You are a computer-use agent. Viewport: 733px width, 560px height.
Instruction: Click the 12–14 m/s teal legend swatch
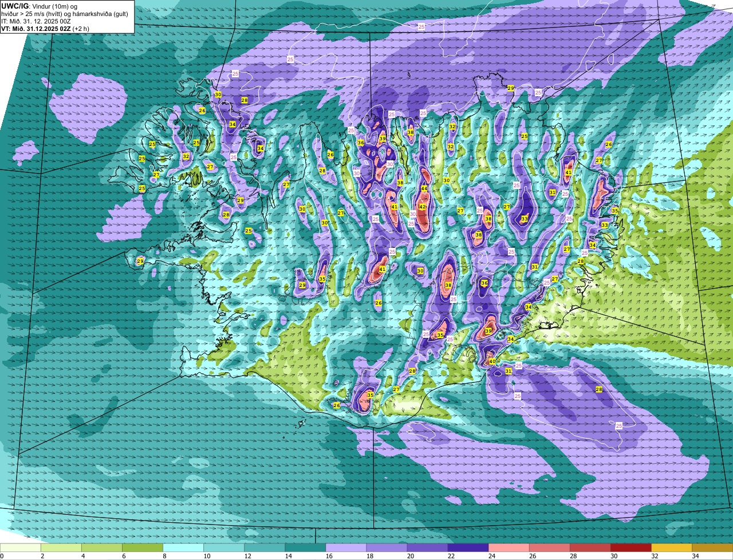click(x=265, y=548)
